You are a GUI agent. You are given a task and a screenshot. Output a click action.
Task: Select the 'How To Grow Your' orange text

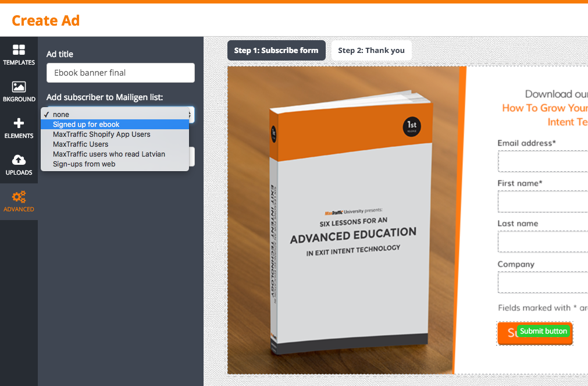pos(545,108)
